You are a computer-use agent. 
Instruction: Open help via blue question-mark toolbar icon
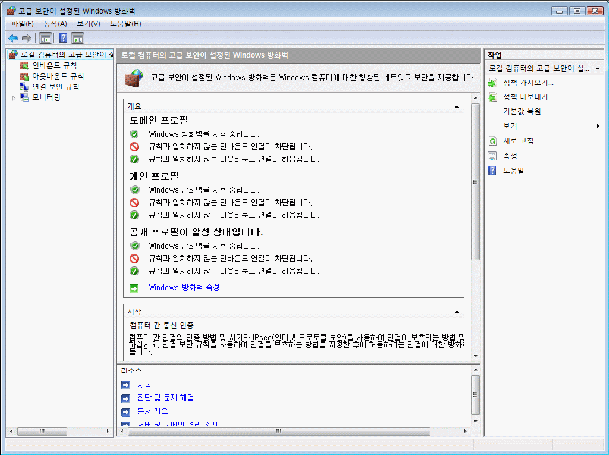63,38
